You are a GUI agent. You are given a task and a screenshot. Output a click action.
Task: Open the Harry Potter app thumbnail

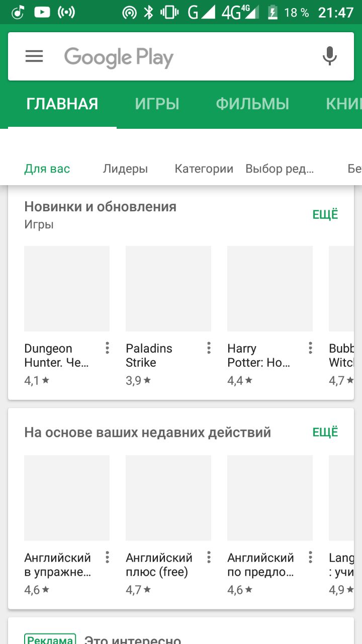coord(270,289)
